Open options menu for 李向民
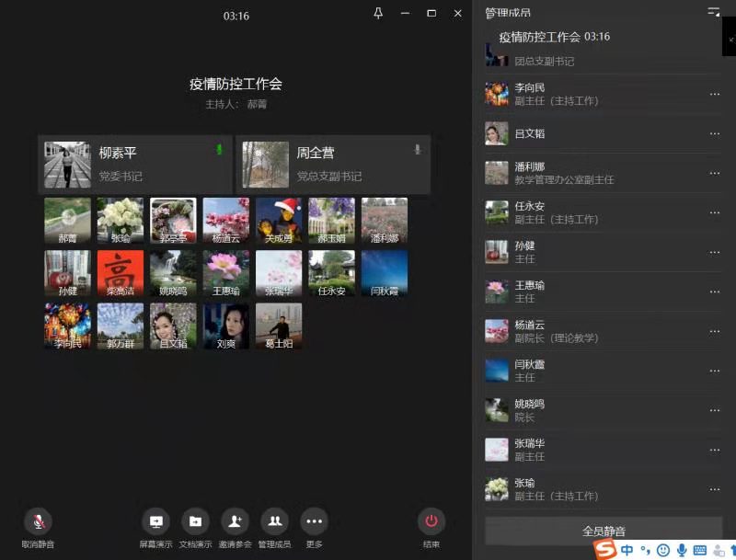 715,94
